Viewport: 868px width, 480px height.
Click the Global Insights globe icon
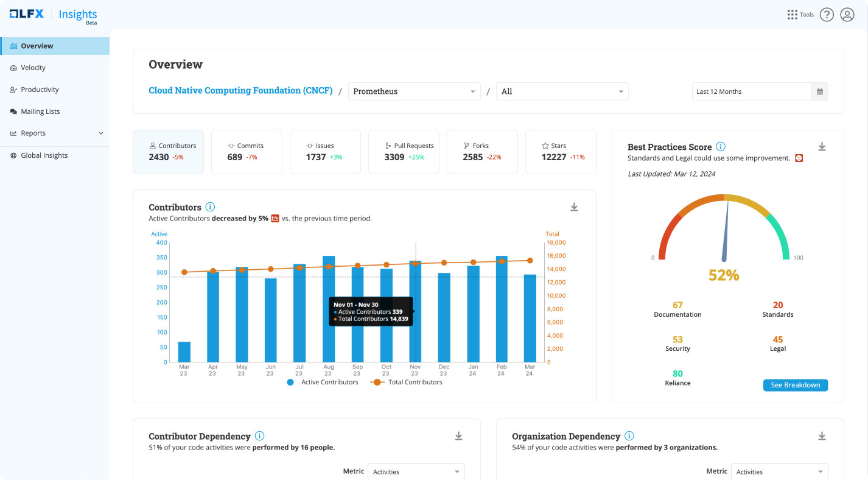click(13, 155)
